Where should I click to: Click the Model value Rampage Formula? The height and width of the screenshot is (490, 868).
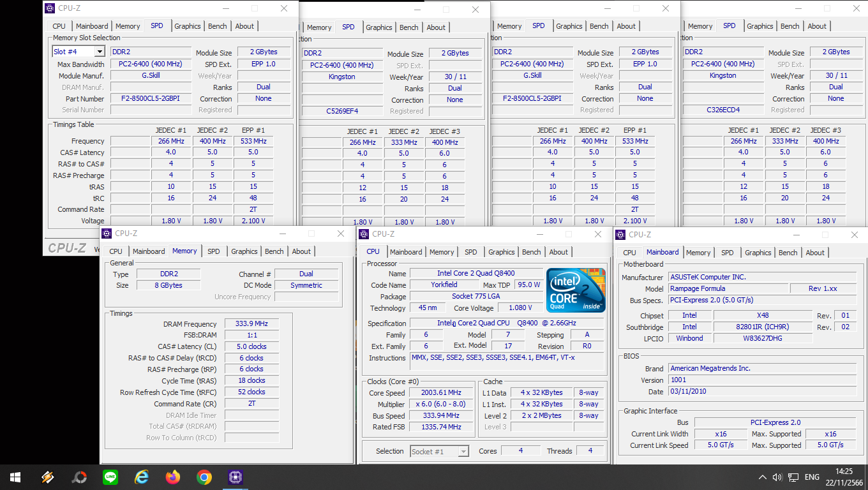click(728, 288)
